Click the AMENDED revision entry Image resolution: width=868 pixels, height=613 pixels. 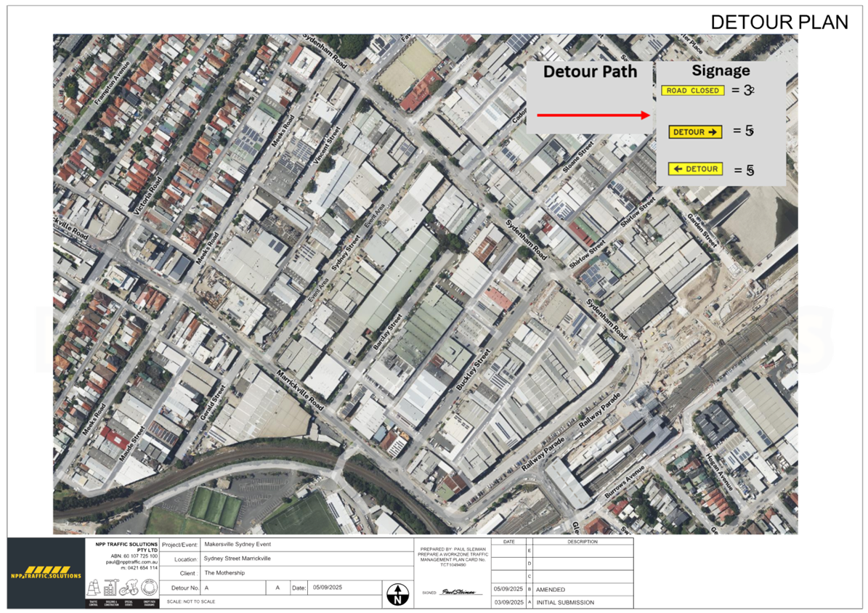pyautogui.click(x=551, y=589)
